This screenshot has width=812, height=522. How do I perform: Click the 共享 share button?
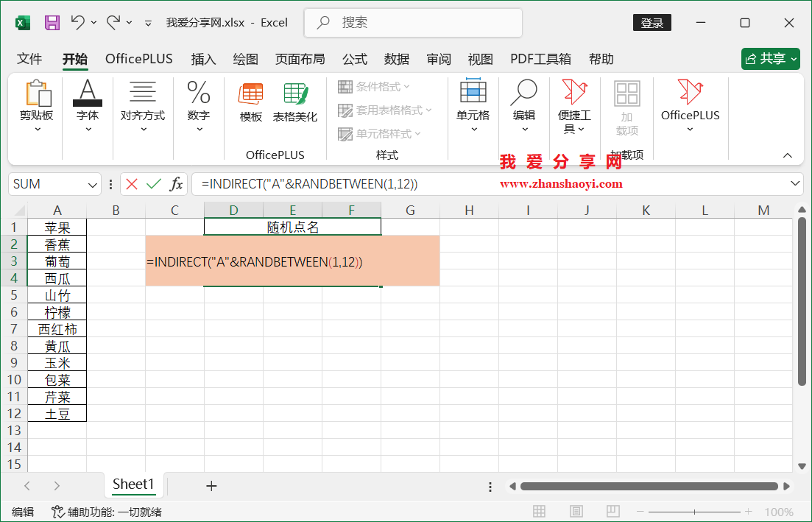pos(771,59)
